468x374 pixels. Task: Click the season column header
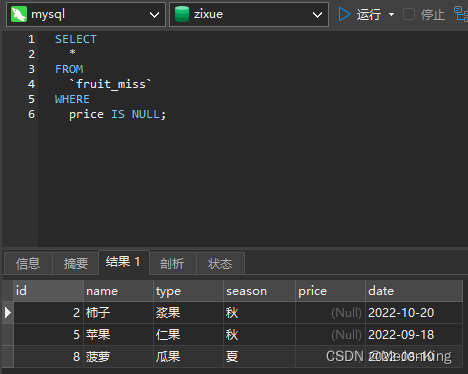point(259,291)
